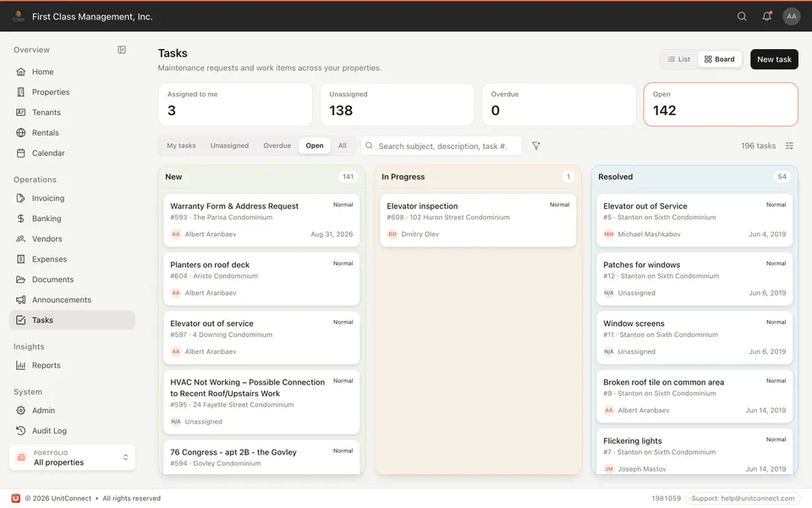Screen dimensions: 812x508
Task: Open the notifications bell
Action: tap(766, 17)
